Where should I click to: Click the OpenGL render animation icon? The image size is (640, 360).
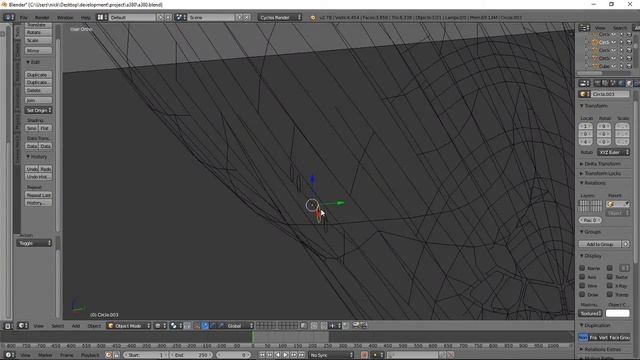363,325
